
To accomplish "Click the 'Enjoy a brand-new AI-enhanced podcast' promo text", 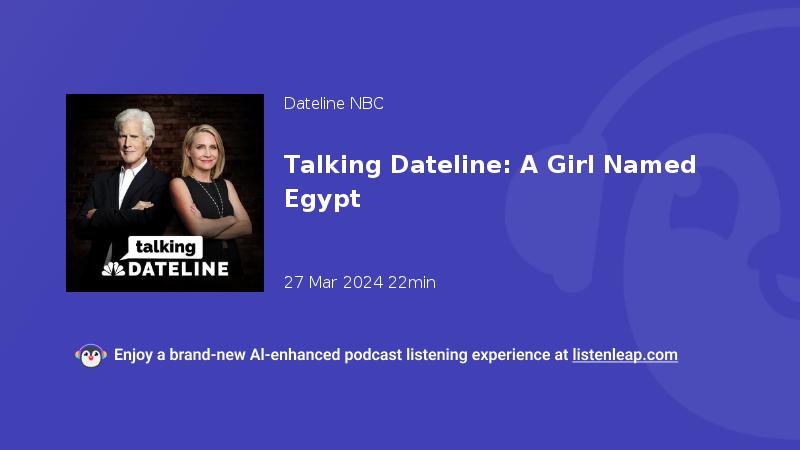I will click(260, 355).
